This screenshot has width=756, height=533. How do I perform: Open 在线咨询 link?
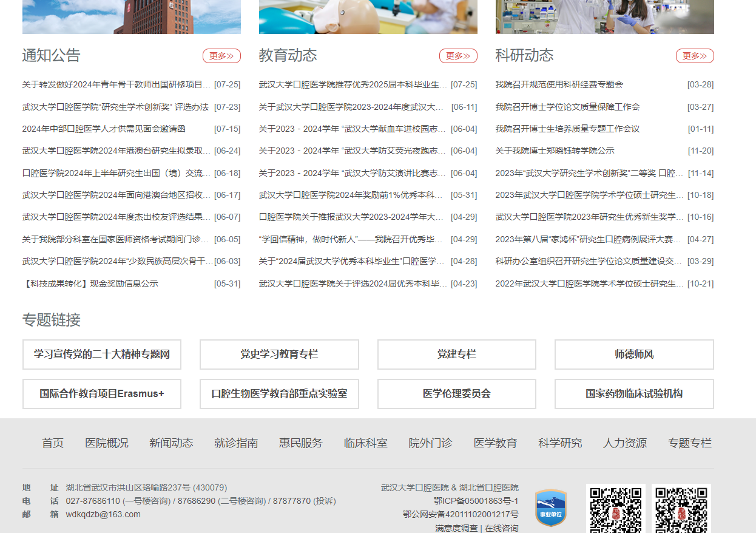pos(502,528)
